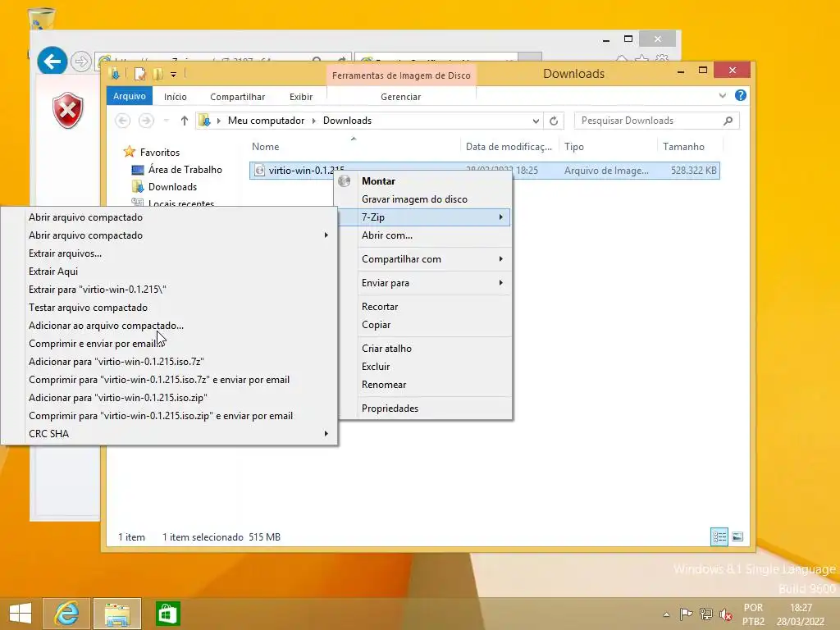
Task: Click Meu computador in the address path
Action: 267,121
